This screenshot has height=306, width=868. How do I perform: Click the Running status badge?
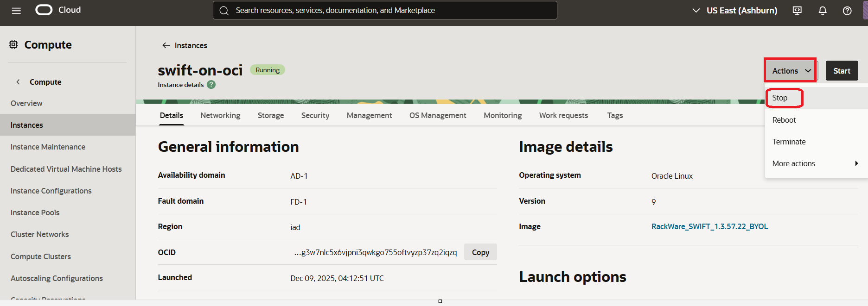[268, 70]
